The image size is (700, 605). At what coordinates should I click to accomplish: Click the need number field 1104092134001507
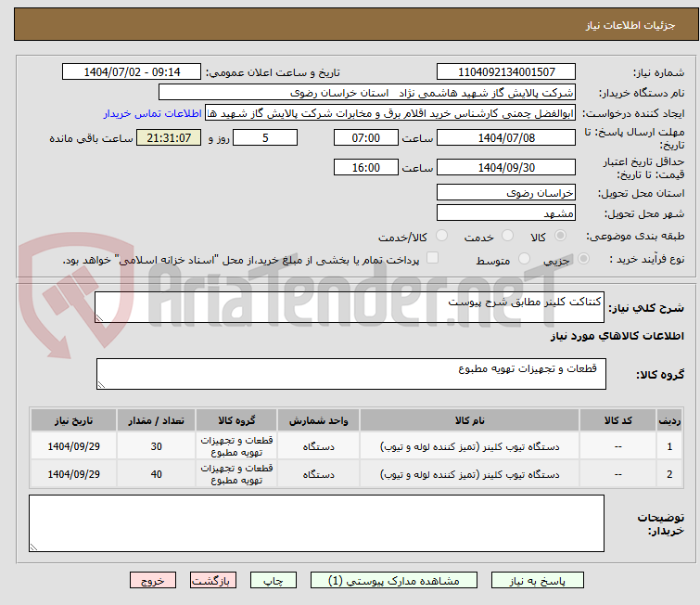[x=506, y=72]
